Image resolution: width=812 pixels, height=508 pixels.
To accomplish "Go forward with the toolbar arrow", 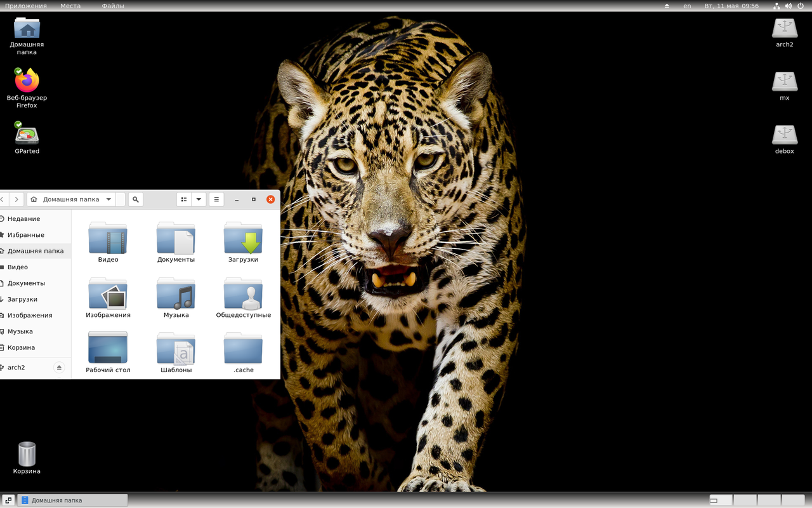I will [x=17, y=199].
